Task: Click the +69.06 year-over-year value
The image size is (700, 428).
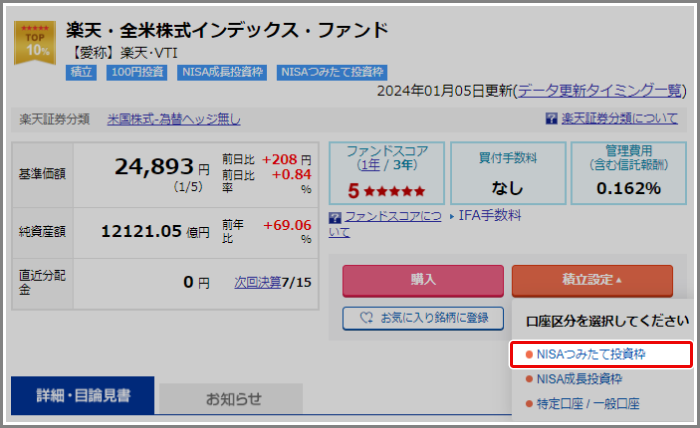Action: [x=287, y=225]
